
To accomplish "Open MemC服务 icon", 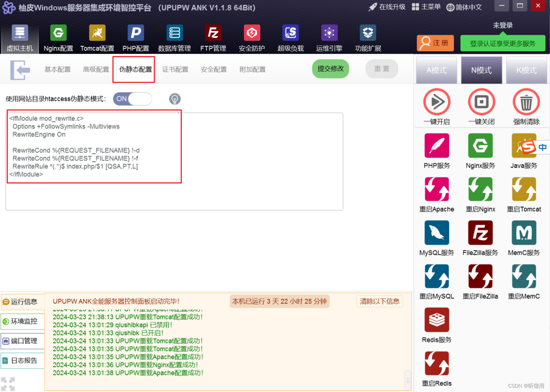I will pyautogui.click(x=524, y=233).
